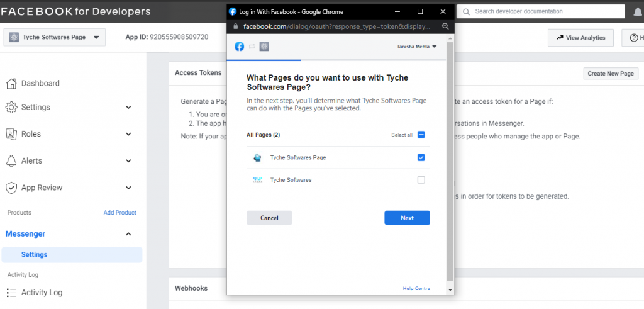Toggle the Select all checkbox
This screenshot has width=644, height=309.
tap(421, 135)
